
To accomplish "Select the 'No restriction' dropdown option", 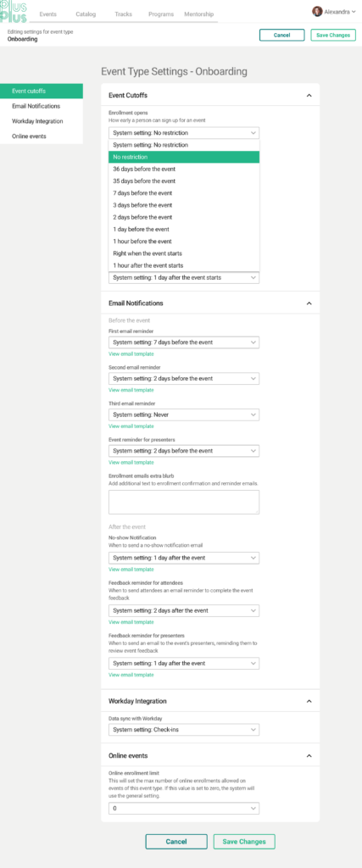I will pos(184,157).
